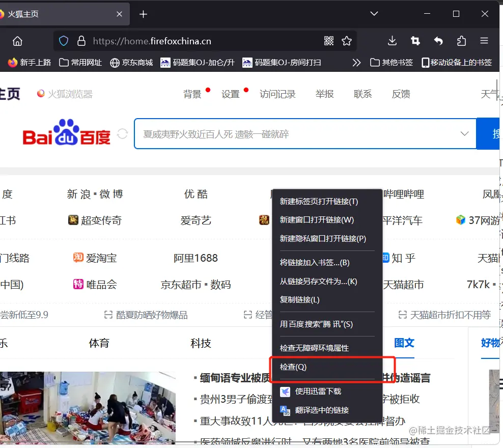The width and height of the screenshot is (503, 448).
Task: Open 京东超市·数码 site link
Action: coord(195,285)
